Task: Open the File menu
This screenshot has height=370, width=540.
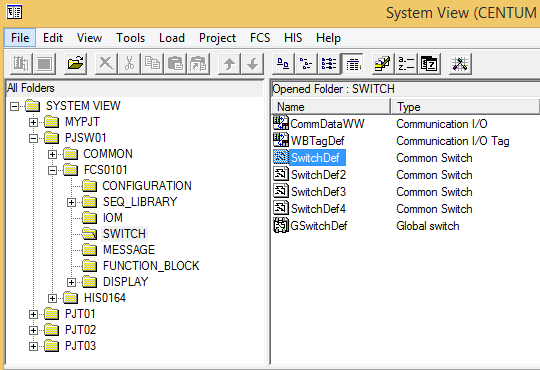Action: [20, 38]
